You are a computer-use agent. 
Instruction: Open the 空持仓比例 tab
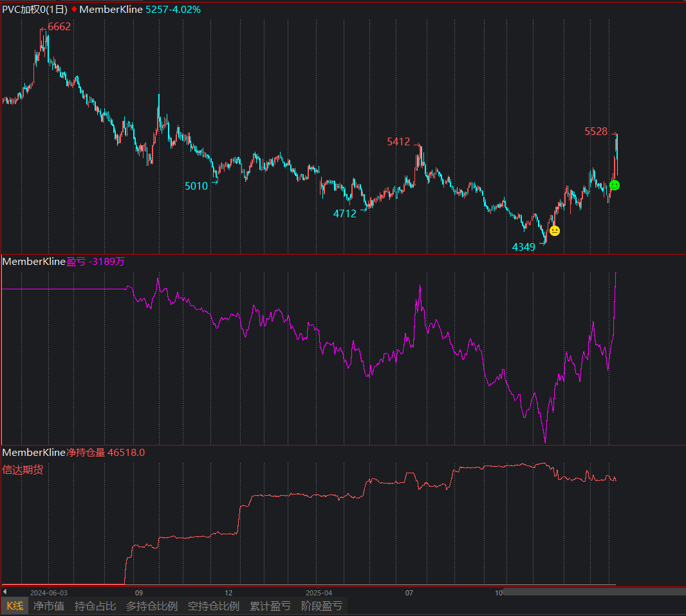point(214,606)
